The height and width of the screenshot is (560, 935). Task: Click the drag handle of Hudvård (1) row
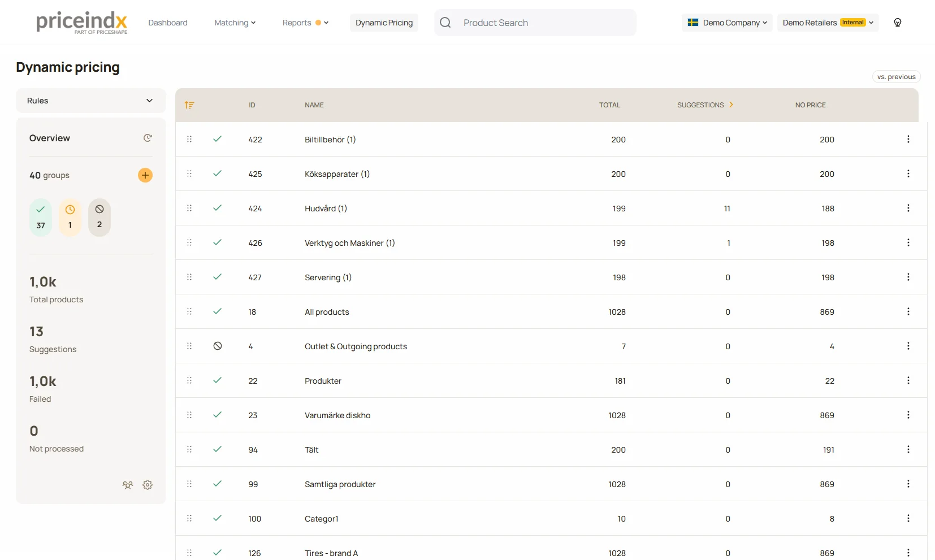(189, 208)
